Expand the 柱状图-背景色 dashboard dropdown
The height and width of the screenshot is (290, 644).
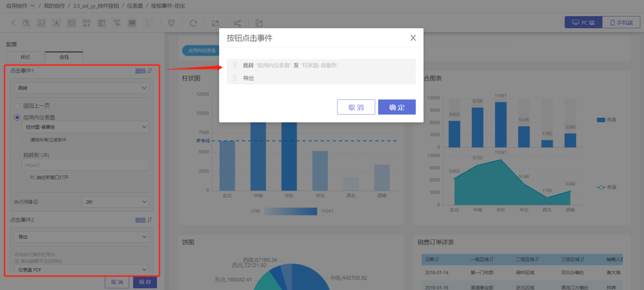(85, 127)
